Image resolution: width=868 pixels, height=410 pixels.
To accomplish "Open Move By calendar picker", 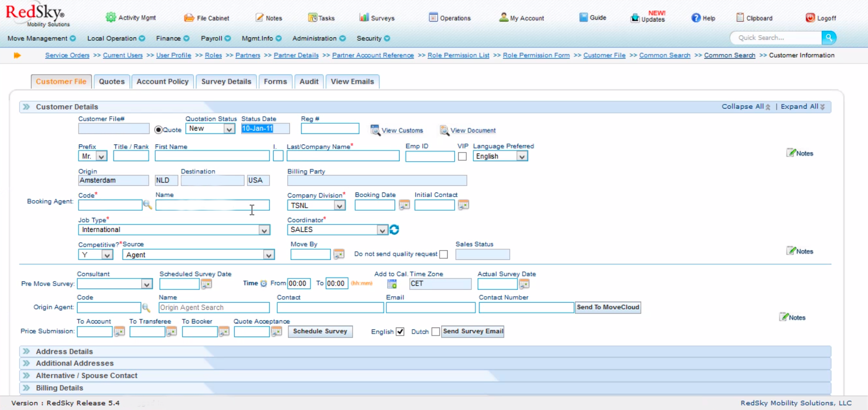I will click(x=339, y=254).
